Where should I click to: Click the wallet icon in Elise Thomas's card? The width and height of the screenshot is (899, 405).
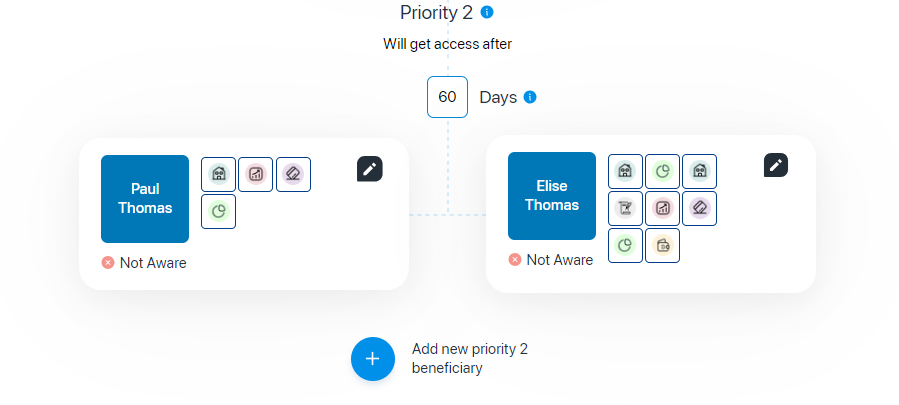coord(662,246)
